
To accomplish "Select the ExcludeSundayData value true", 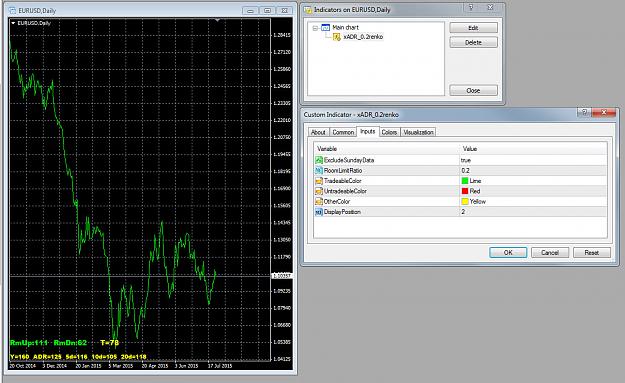I will coord(466,160).
